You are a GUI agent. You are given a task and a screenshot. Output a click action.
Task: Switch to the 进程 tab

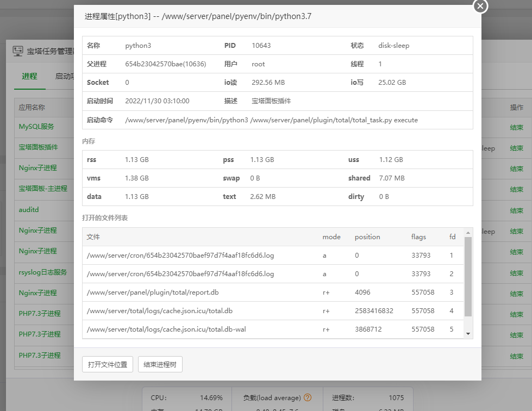[x=29, y=77]
